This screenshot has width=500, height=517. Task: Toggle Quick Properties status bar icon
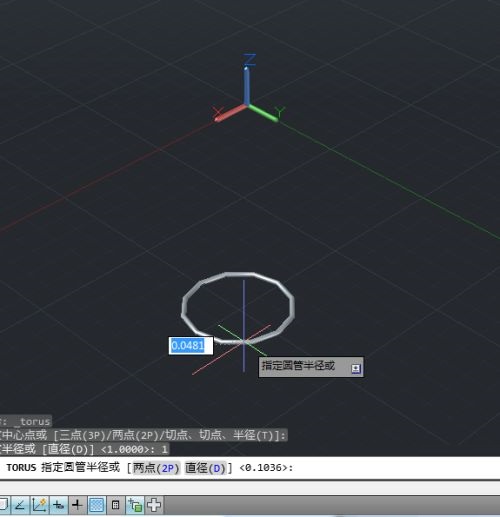(116, 505)
